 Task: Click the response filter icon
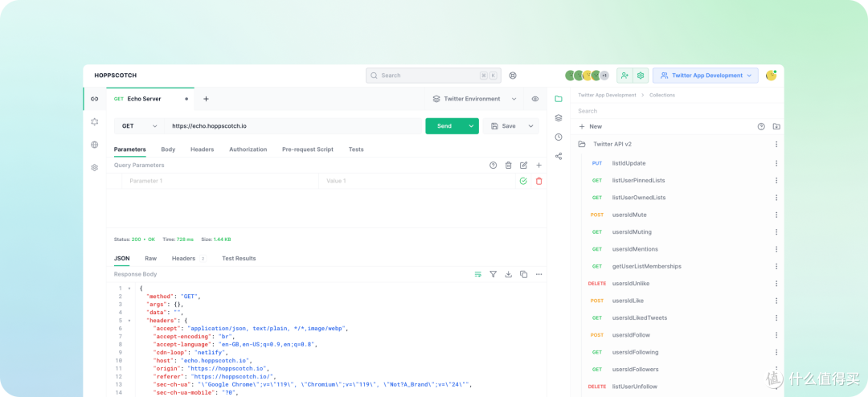tap(493, 274)
